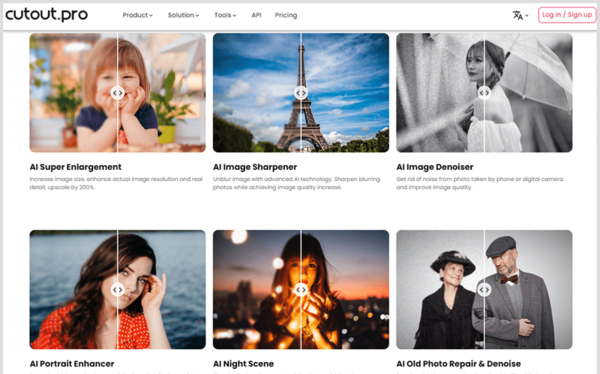The width and height of the screenshot is (600, 374).
Task: Click the AI Portrait Enhancer title
Action: click(x=72, y=364)
